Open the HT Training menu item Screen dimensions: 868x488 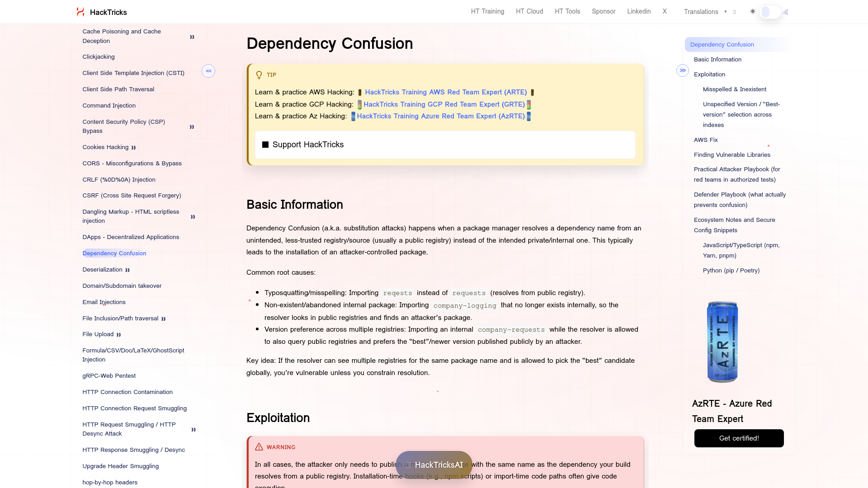point(487,11)
